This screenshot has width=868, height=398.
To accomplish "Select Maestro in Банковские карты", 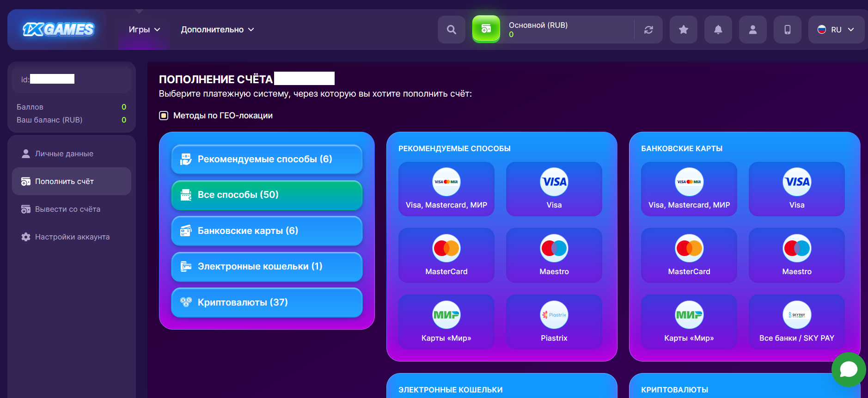I will 797,256.
